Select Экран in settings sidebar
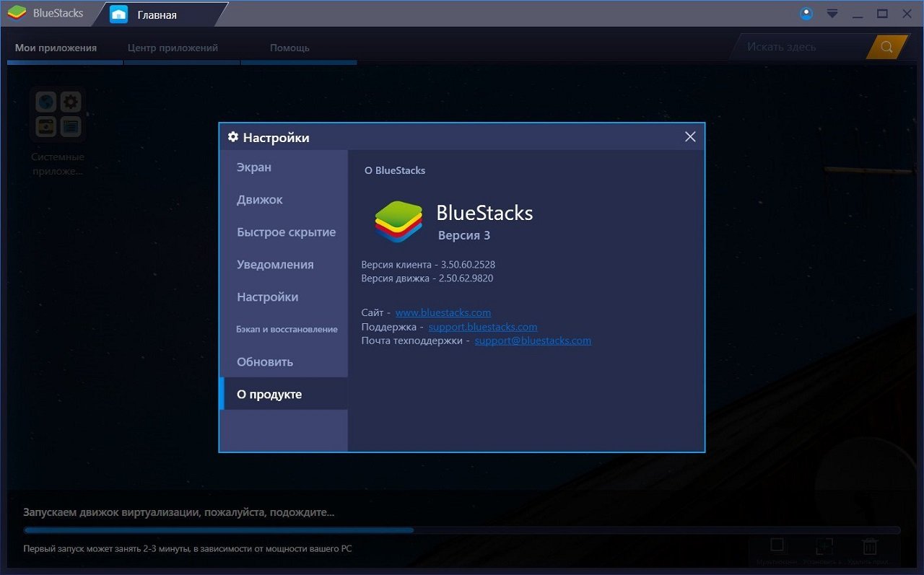This screenshot has width=924, height=575. click(x=254, y=167)
